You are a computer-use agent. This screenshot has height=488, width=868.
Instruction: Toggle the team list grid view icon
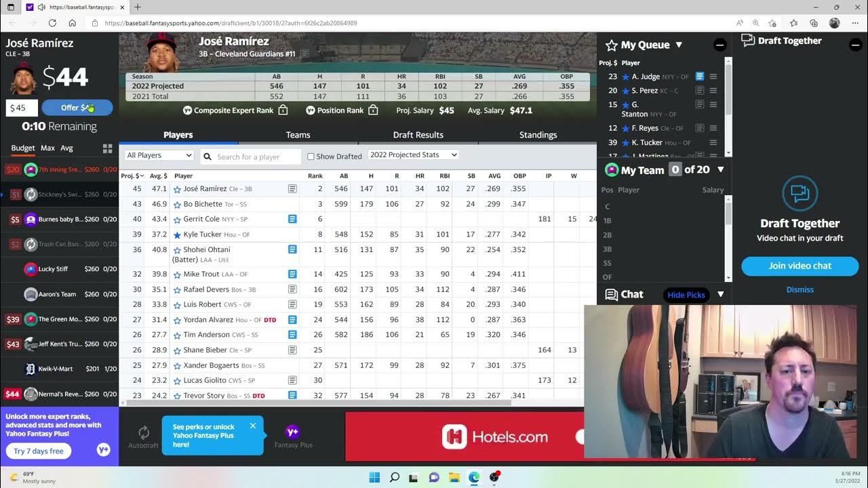(x=107, y=148)
